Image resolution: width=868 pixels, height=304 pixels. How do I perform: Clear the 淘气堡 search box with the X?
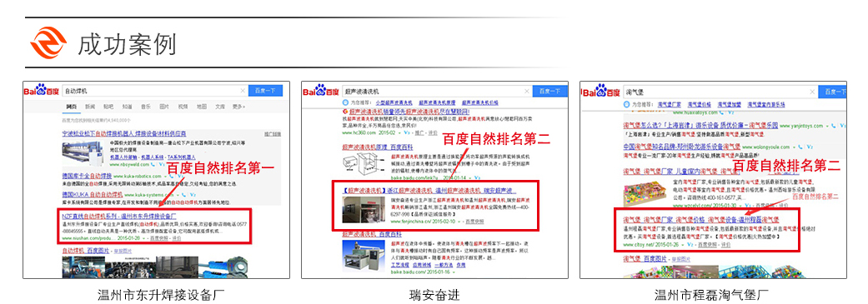click(x=812, y=92)
